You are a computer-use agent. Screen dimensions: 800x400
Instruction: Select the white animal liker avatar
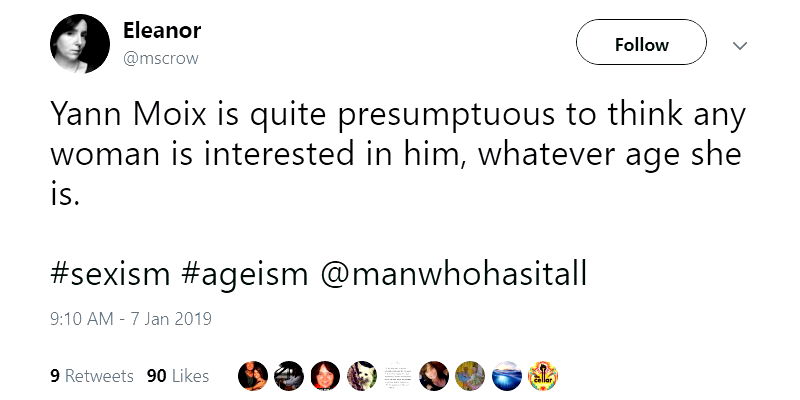pyautogui.click(x=361, y=376)
